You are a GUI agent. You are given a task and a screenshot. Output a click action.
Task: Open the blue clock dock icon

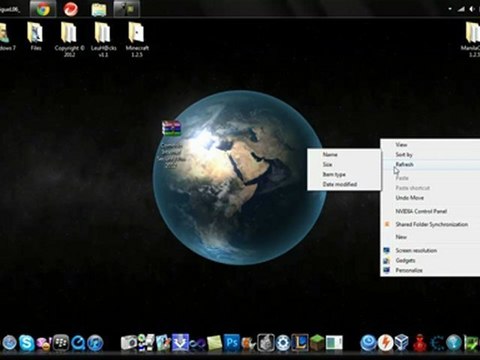pos(368,343)
